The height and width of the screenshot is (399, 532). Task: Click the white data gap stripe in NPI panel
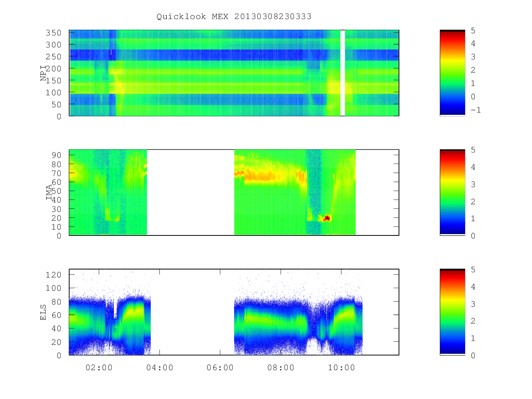[343, 73]
